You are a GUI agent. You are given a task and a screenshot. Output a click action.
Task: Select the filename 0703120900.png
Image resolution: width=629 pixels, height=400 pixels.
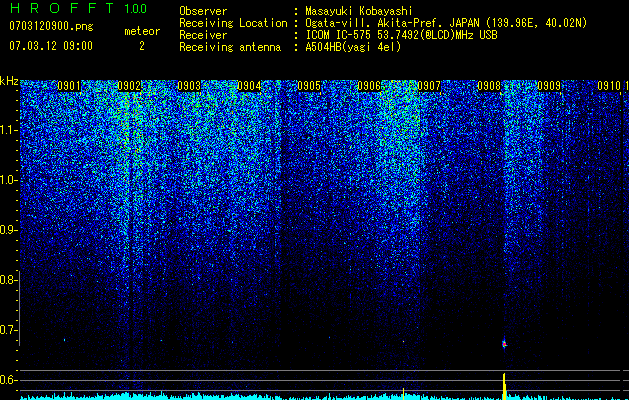click(51, 26)
